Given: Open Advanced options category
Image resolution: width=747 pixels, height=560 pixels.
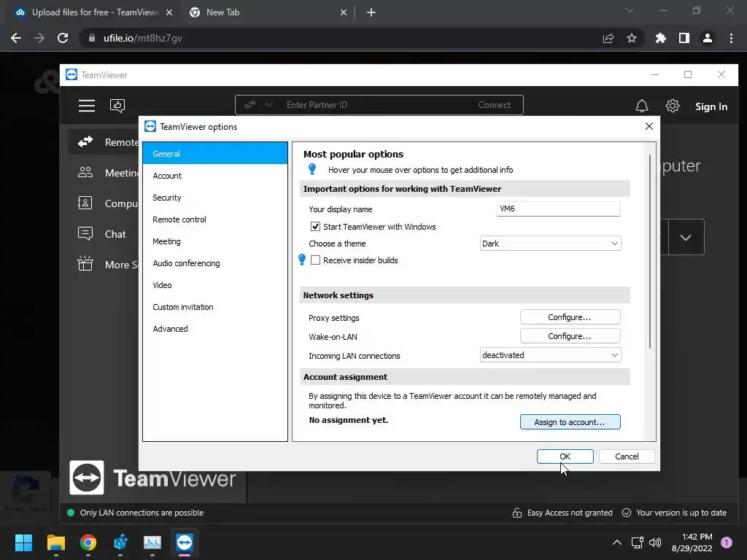Looking at the screenshot, I should (215, 329).
